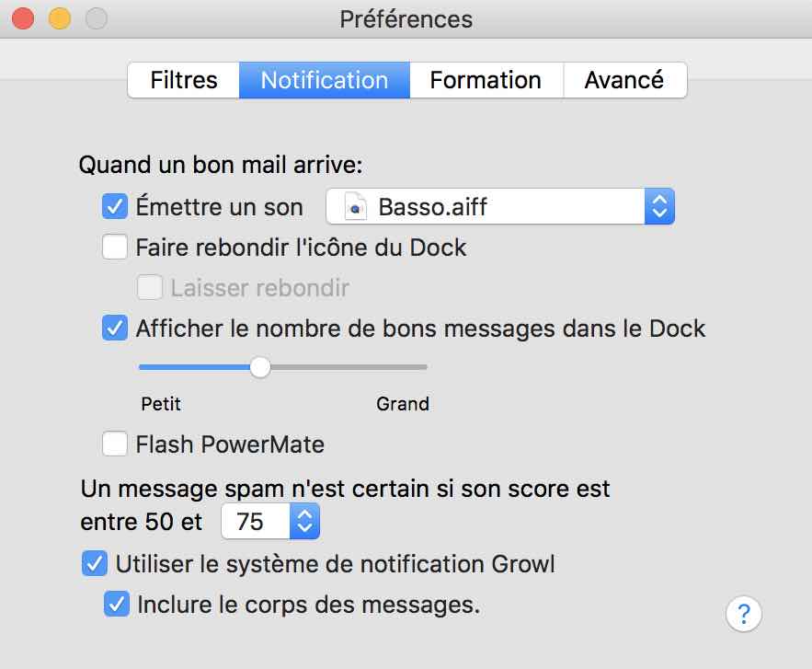
Task: Uncheck the Émettre un son checkbox
Action: click(115, 206)
